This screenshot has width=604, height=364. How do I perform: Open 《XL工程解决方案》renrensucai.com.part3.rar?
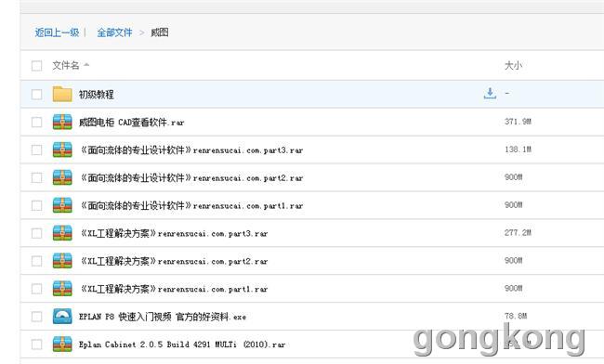click(x=174, y=233)
